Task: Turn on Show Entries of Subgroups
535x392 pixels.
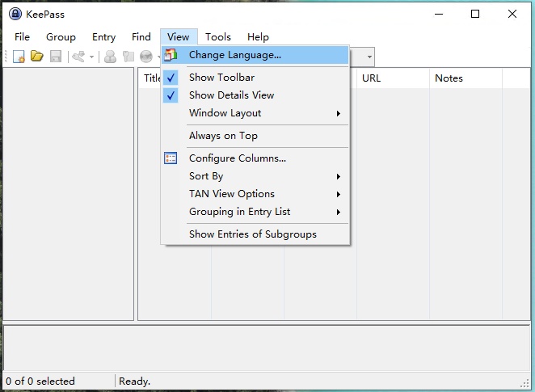Action: [x=252, y=234]
